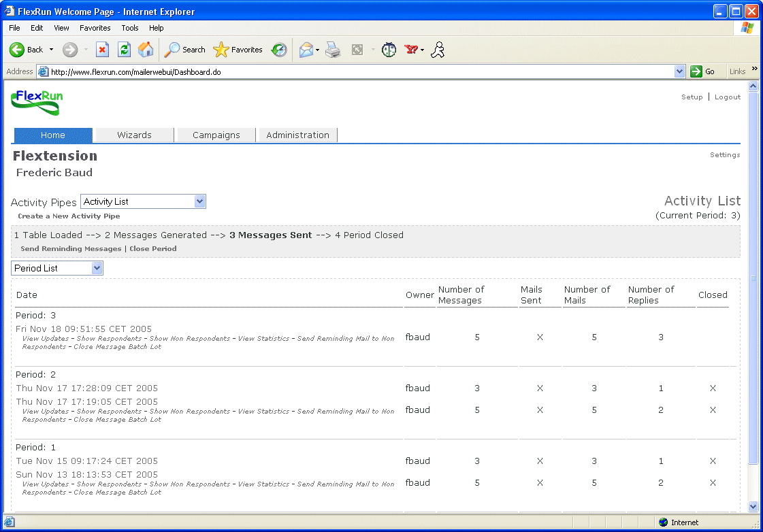763x532 pixels.
Task: Click the Yahoo Y! toolbar icon
Action: tap(411, 49)
